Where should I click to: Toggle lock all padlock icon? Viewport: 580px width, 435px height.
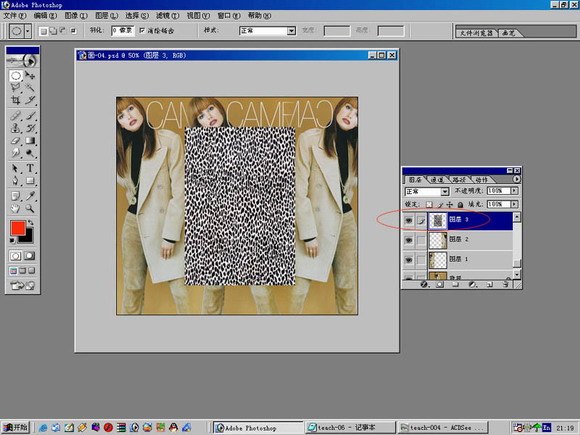click(460, 204)
